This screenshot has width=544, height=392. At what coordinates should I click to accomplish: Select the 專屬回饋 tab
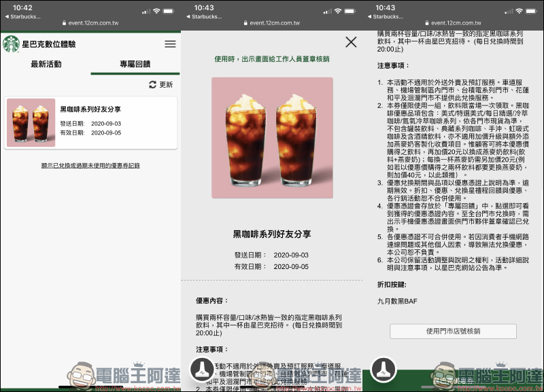pos(135,65)
